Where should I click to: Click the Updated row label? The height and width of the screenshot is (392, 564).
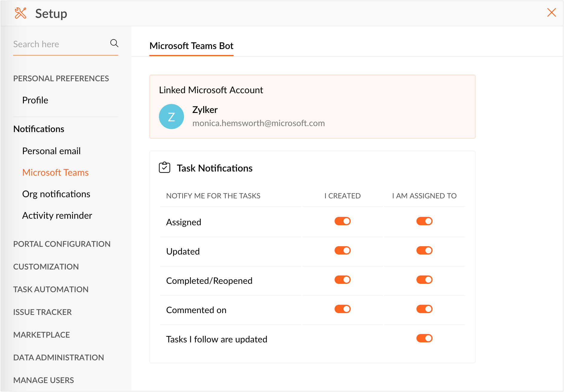[183, 251]
